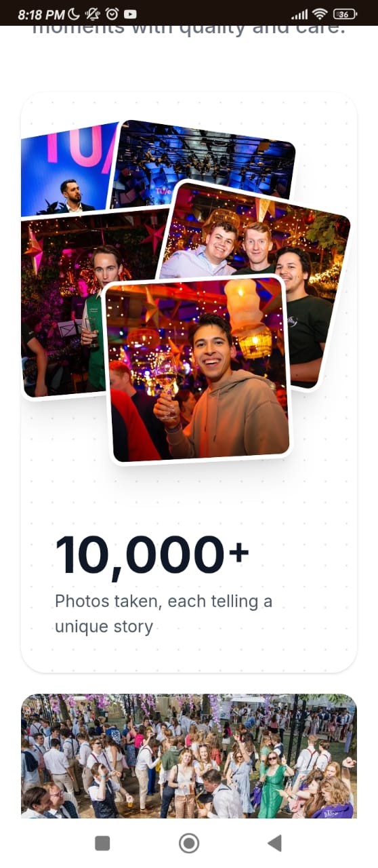The height and width of the screenshot is (868, 378).
Task: Tap the YouTube icon in status bar
Action: [130, 14]
